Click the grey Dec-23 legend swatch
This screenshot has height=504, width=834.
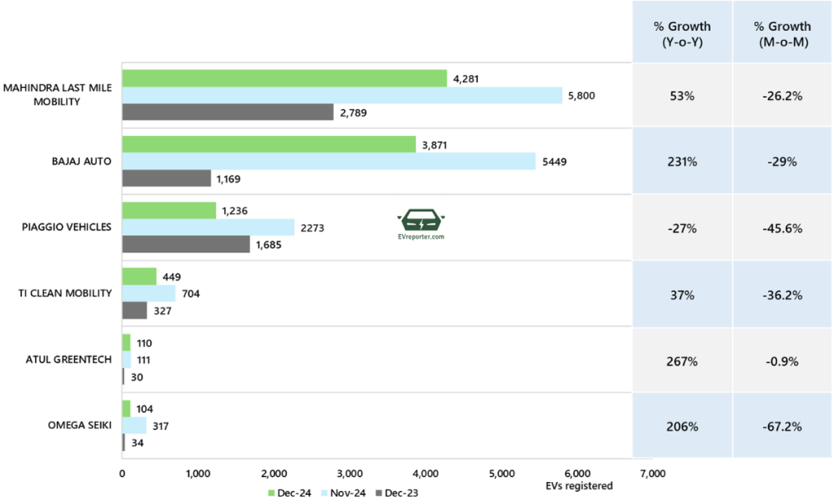[x=378, y=493]
